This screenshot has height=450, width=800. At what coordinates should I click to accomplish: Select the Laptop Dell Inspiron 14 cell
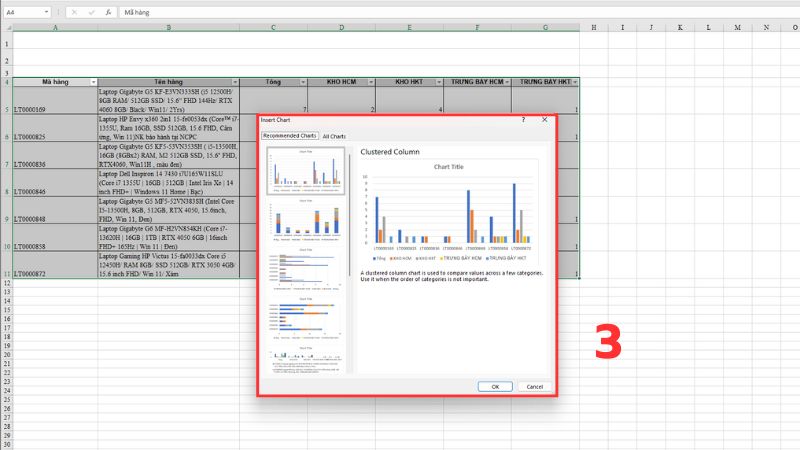(168, 183)
